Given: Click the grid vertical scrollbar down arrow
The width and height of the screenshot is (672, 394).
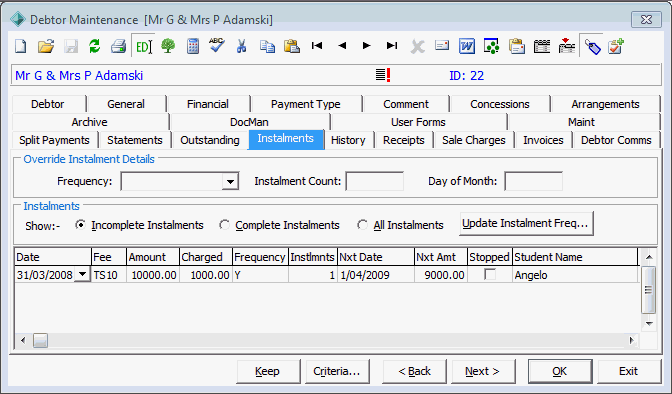Looking at the screenshot, I should (x=649, y=324).
